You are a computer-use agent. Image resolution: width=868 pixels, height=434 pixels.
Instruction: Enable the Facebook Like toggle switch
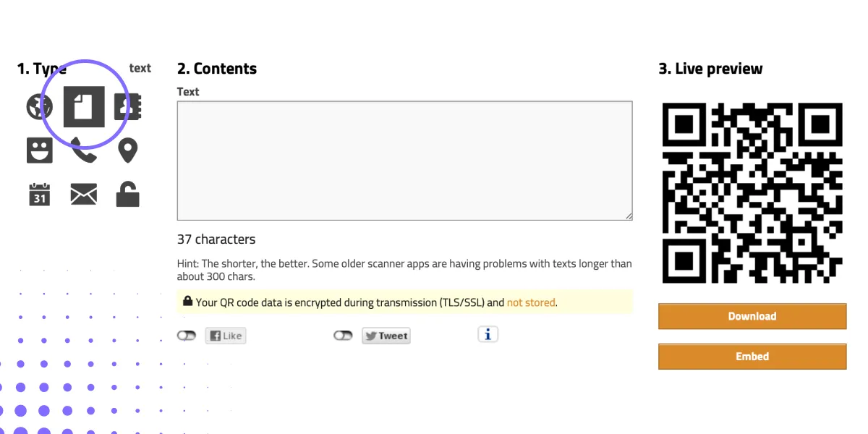(x=187, y=335)
